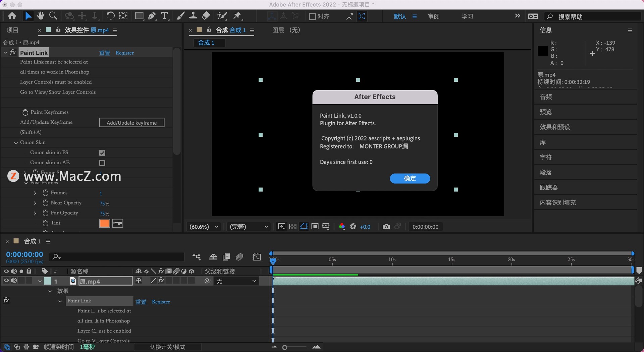Screen dimensions: 644x352
Task: Enable motion blur for the timeline
Action: click(x=239, y=257)
